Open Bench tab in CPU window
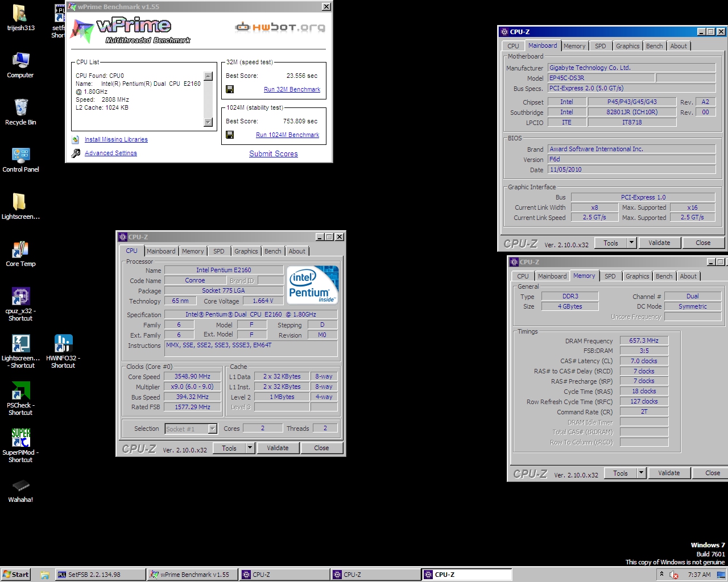This screenshot has width=728, height=582. 273,251
